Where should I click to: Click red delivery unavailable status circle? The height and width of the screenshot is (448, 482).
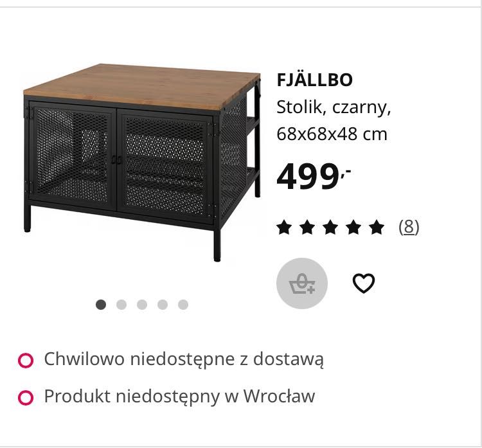(x=26, y=361)
